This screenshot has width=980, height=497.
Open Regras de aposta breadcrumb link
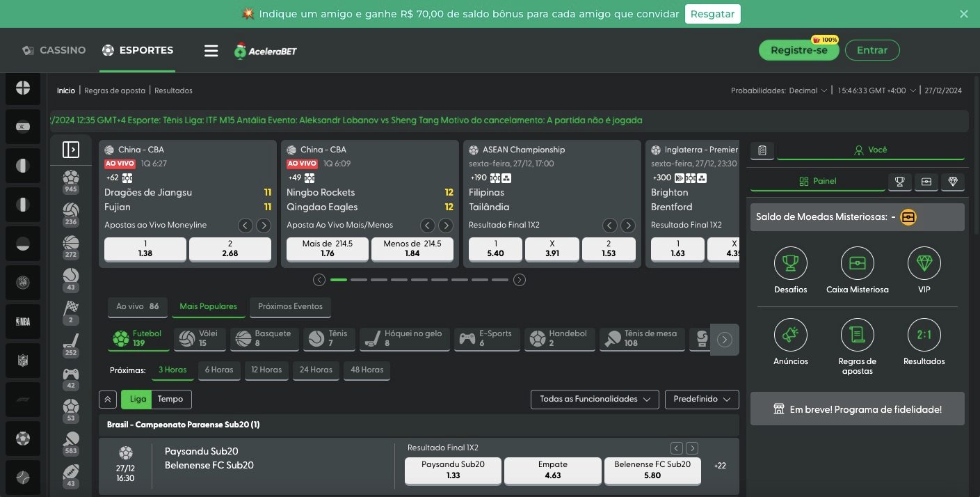click(x=115, y=91)
